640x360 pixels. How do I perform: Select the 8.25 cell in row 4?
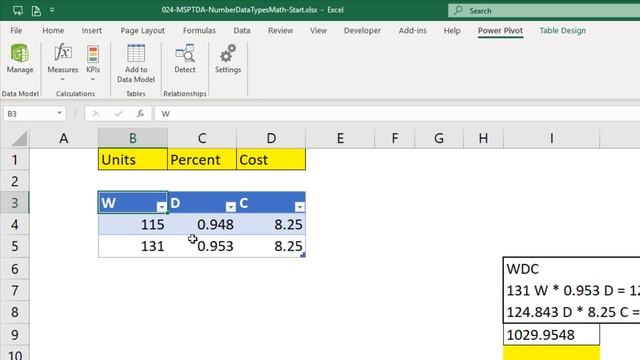pyautogui.click(x=271, y=224)
